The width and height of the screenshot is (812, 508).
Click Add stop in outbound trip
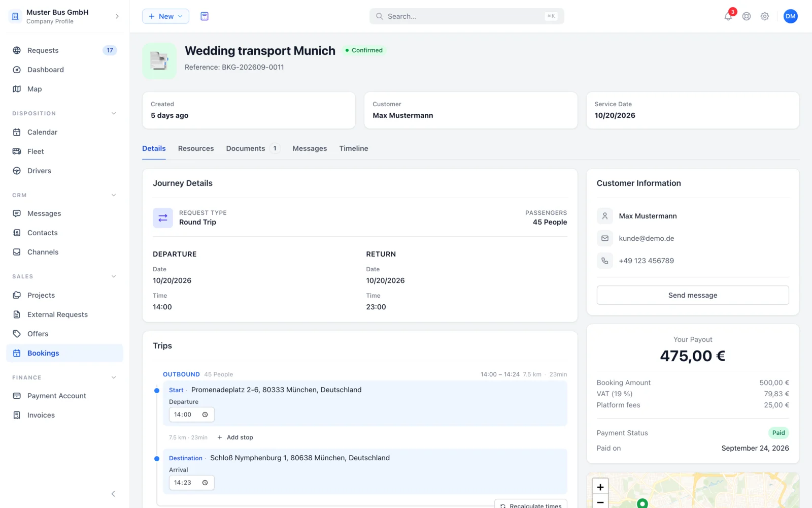point(235,437)
